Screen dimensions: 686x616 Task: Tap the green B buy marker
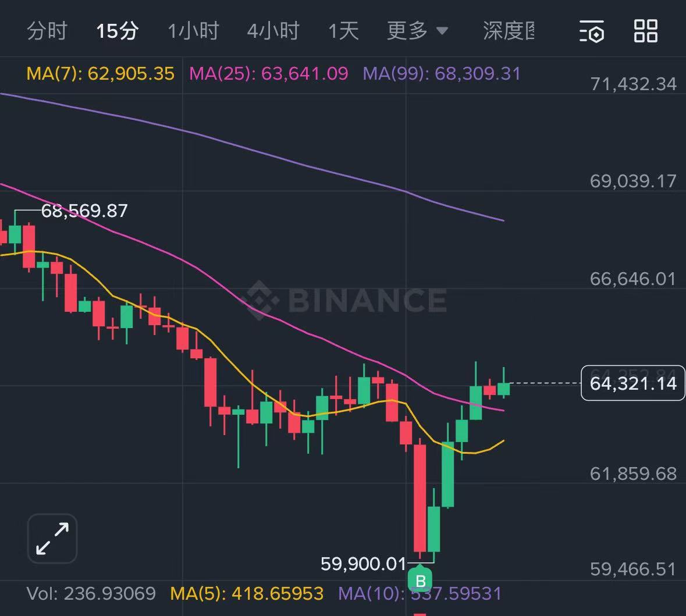tap(420, 581)
